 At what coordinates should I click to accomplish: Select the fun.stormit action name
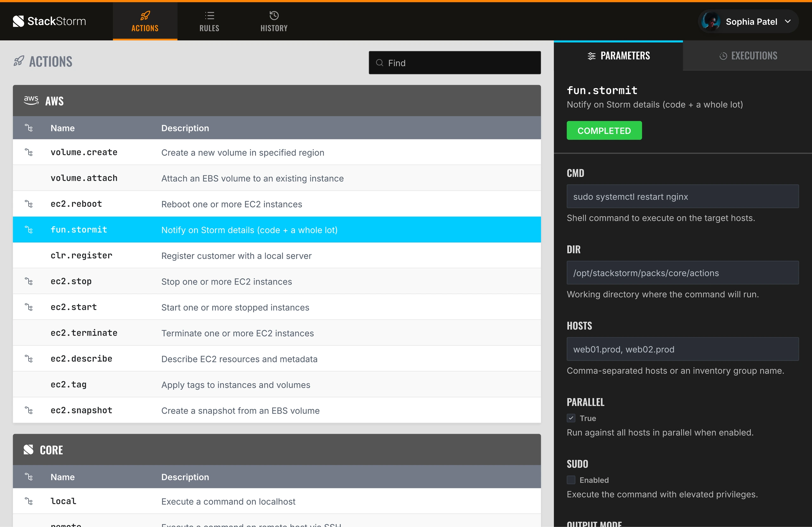79,230
